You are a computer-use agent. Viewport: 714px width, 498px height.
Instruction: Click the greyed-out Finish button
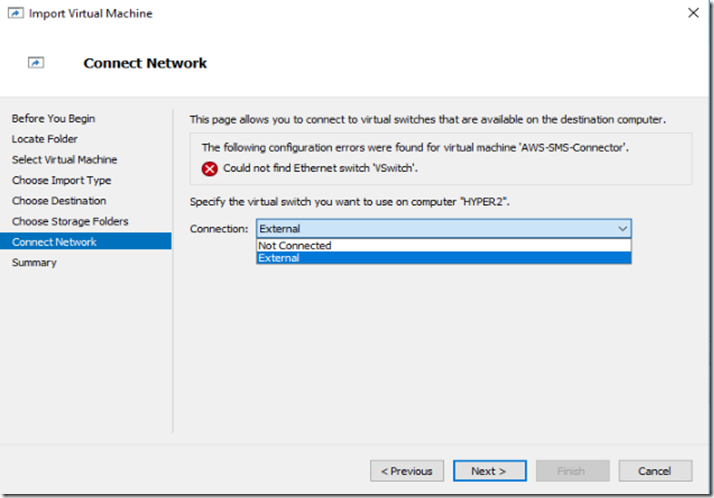coord(572,471)
